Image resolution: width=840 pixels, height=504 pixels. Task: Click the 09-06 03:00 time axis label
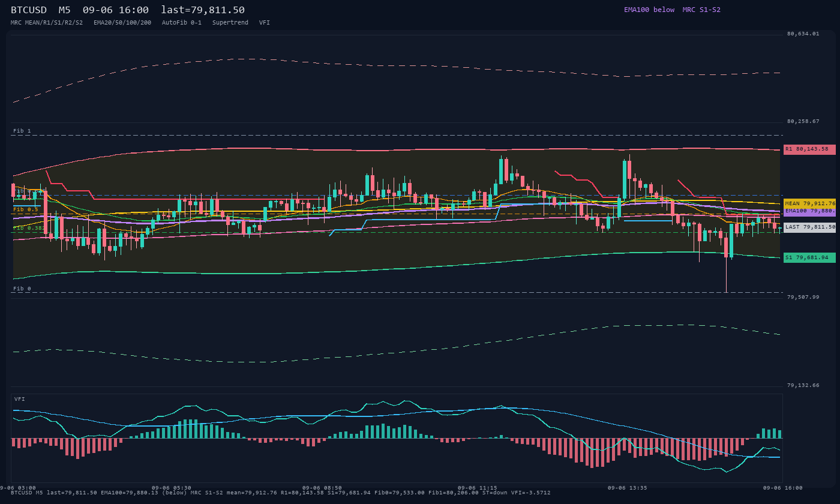click(x=18, y=488)
